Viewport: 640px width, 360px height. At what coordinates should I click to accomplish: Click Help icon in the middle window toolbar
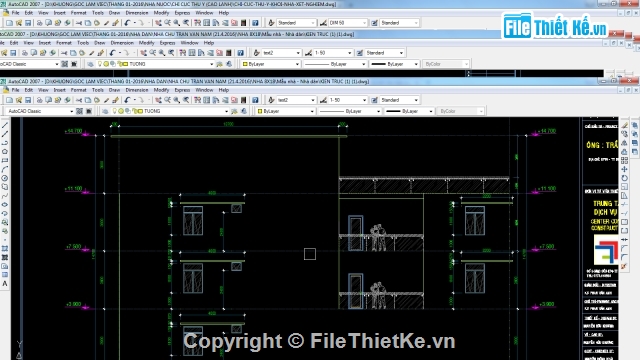[240, 53]
